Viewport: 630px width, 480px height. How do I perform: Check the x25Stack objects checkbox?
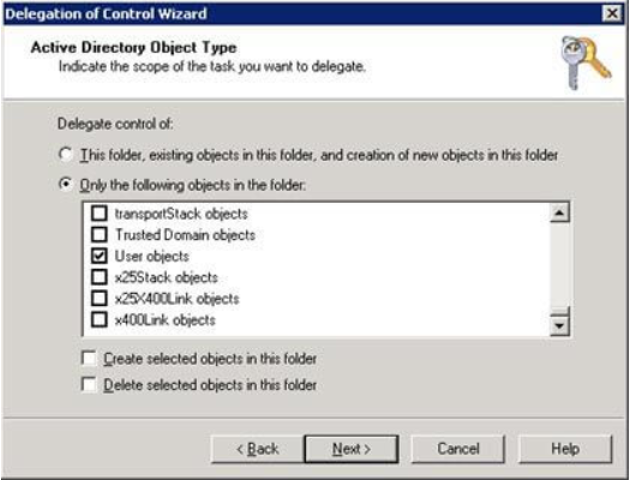pos(99,277)
